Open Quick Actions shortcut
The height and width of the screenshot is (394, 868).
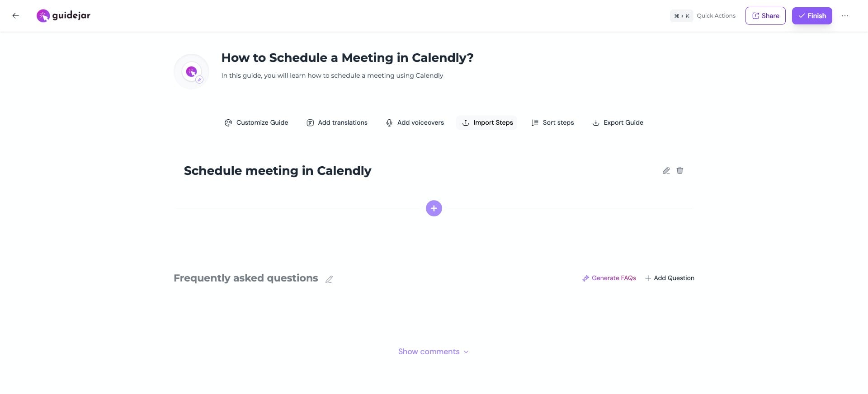(703, 16)
